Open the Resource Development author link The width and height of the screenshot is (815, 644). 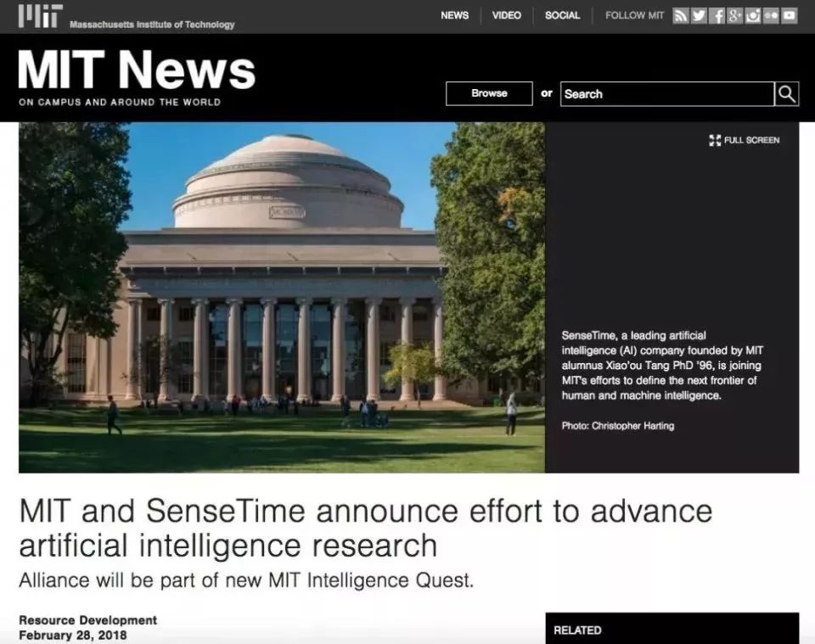[87, 620]
